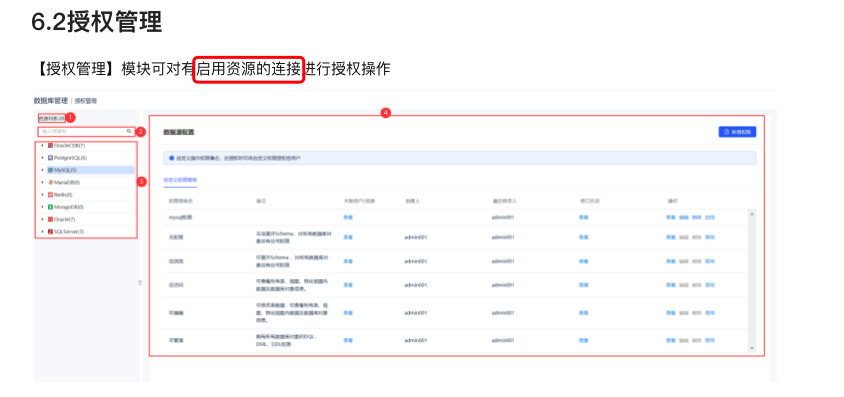Click the table scrollbar up arrow
844x397 pixels.
(752, 214)
